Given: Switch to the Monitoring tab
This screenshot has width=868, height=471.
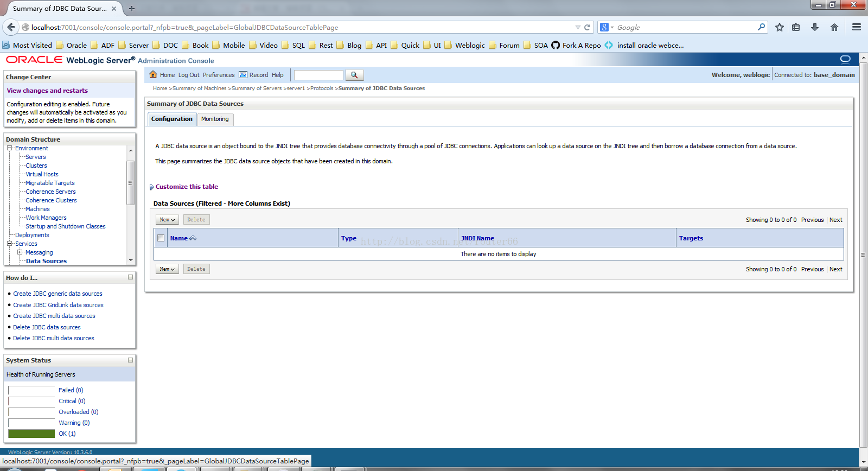Looking at the screenshot, I should point(215,119).
